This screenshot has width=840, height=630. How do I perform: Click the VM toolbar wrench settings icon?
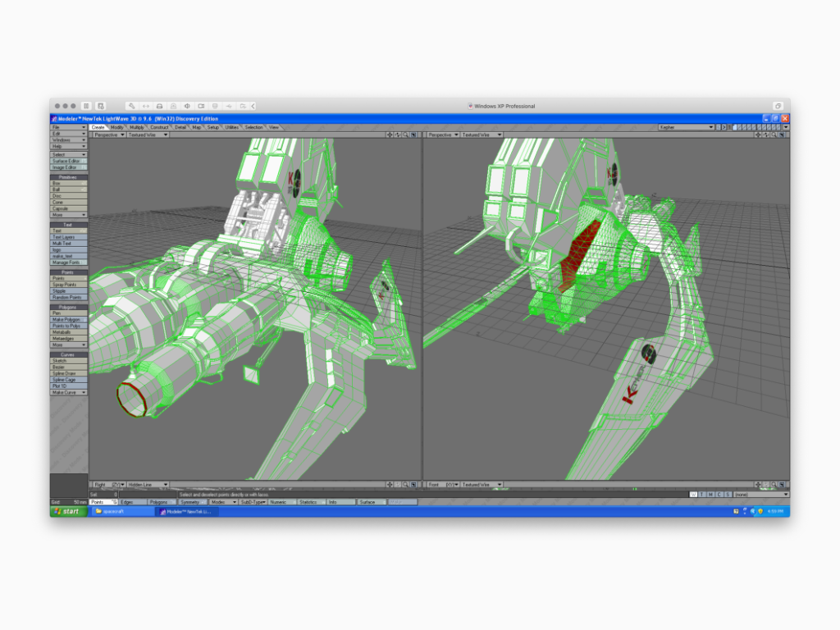(x=132, y=106)
